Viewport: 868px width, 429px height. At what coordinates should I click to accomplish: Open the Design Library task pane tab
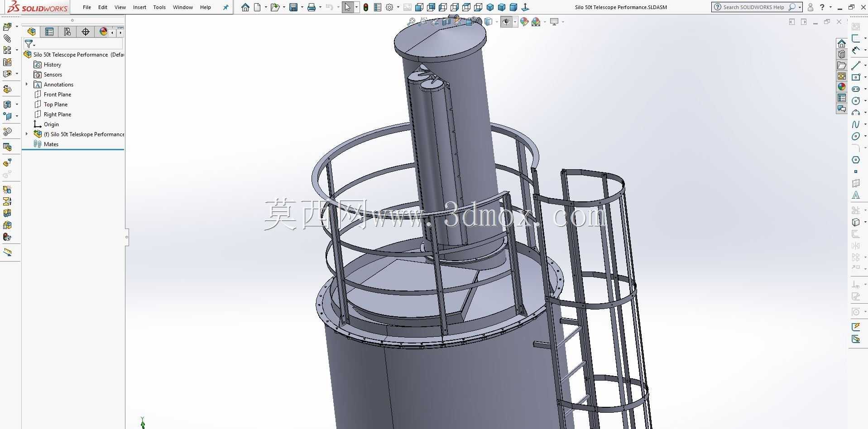click(842, 54)
